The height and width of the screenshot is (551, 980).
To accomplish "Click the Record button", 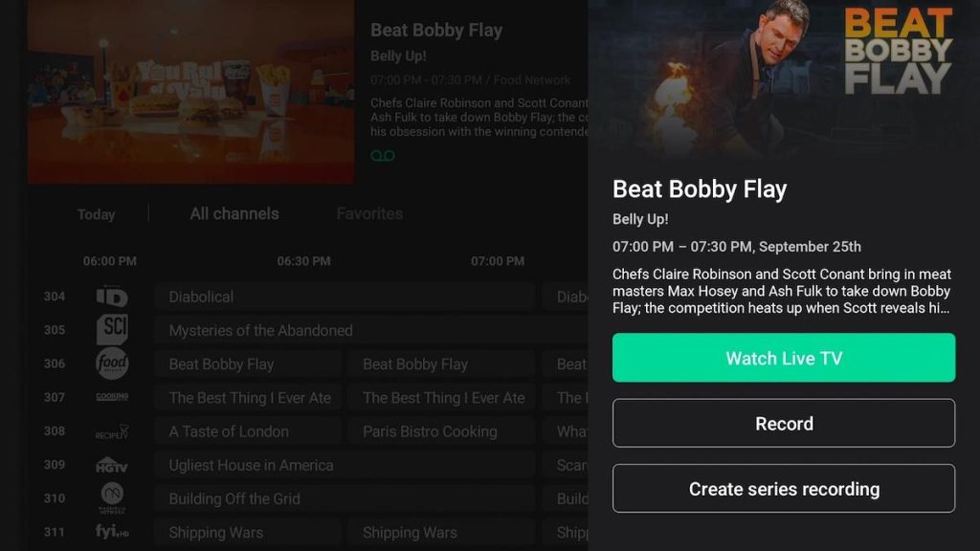I will (x=784, y=423).
